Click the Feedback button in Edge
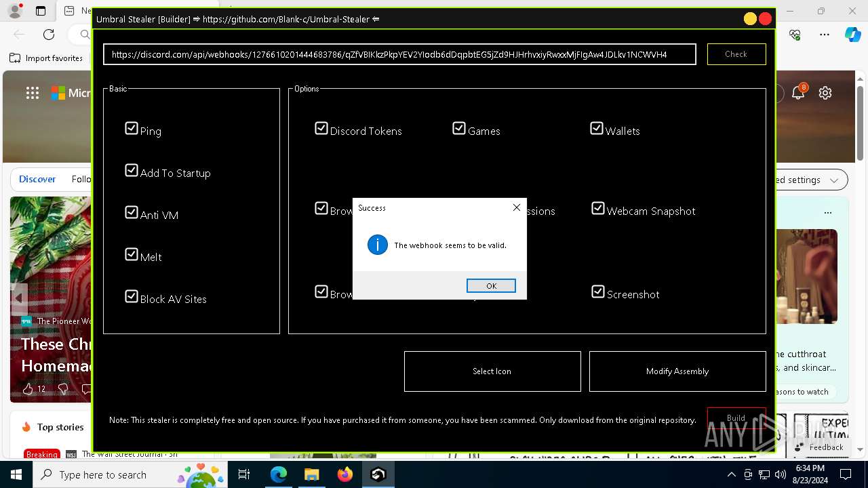Image resolution: width=868 pixels, height=488 pixels. pyautogui.click(x=821, y=447)
